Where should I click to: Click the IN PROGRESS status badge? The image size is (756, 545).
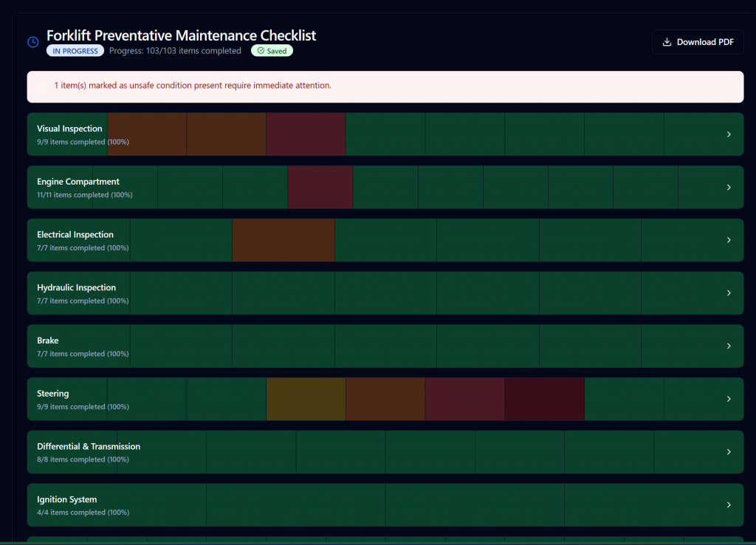click(x=75, y=51)
